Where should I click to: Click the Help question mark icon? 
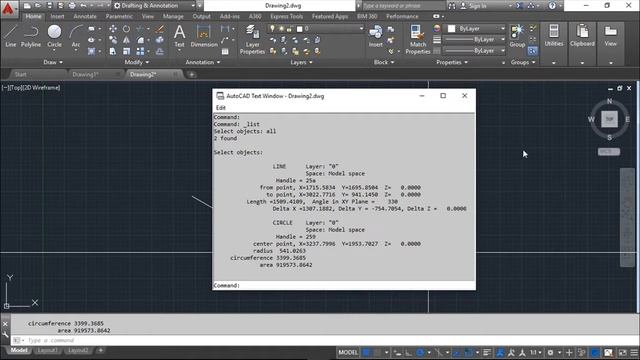[x=552, y=6]
